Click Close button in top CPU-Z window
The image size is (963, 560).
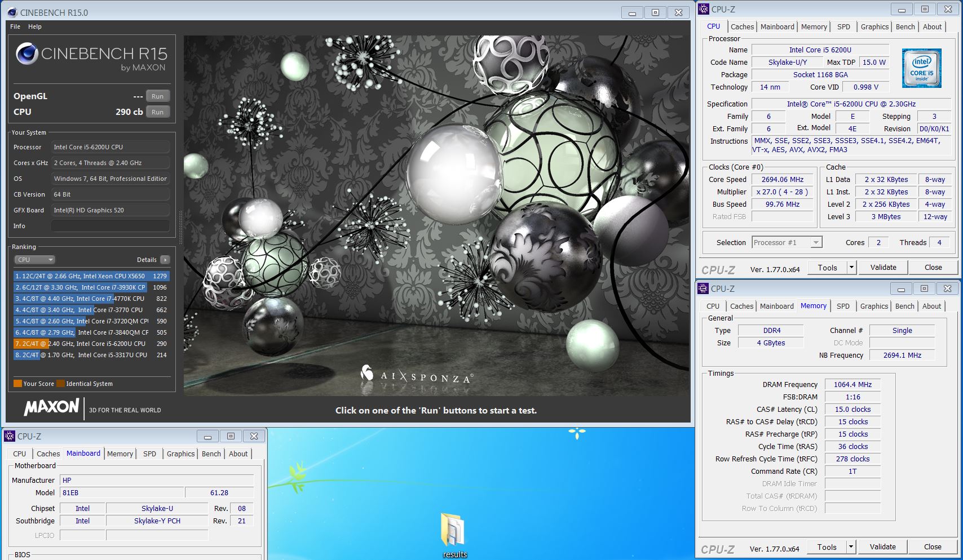tap(933, 268)
